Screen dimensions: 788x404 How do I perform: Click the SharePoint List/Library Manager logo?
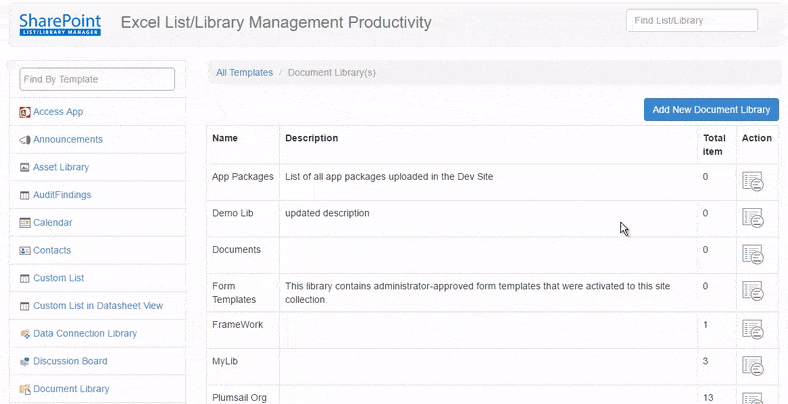click(60, 25)
